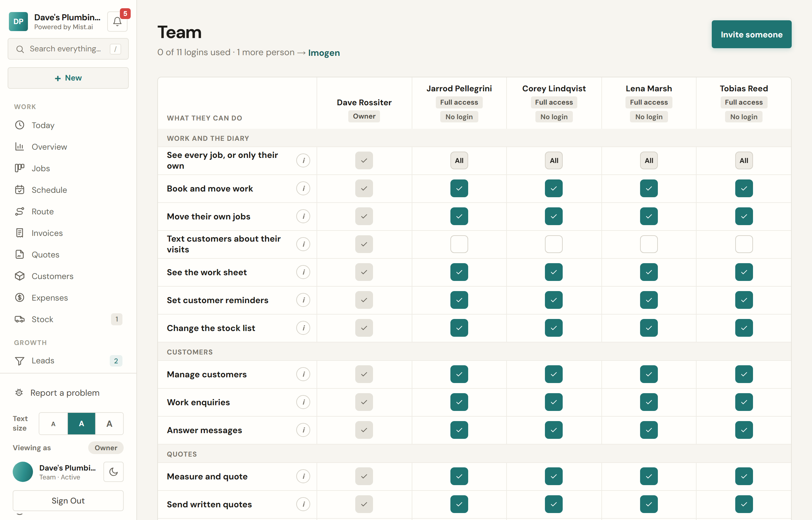Show info for Change the stock list
812x520 pixels.
pos(303,328)
